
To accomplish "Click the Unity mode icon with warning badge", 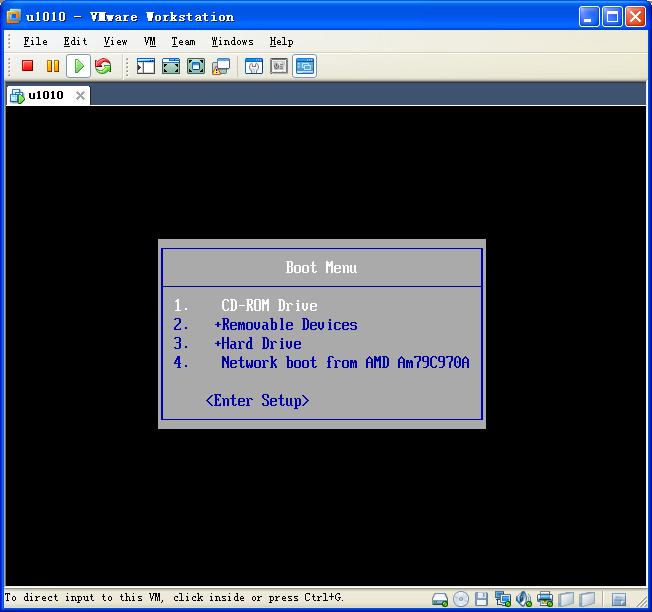I will [221, 66].
